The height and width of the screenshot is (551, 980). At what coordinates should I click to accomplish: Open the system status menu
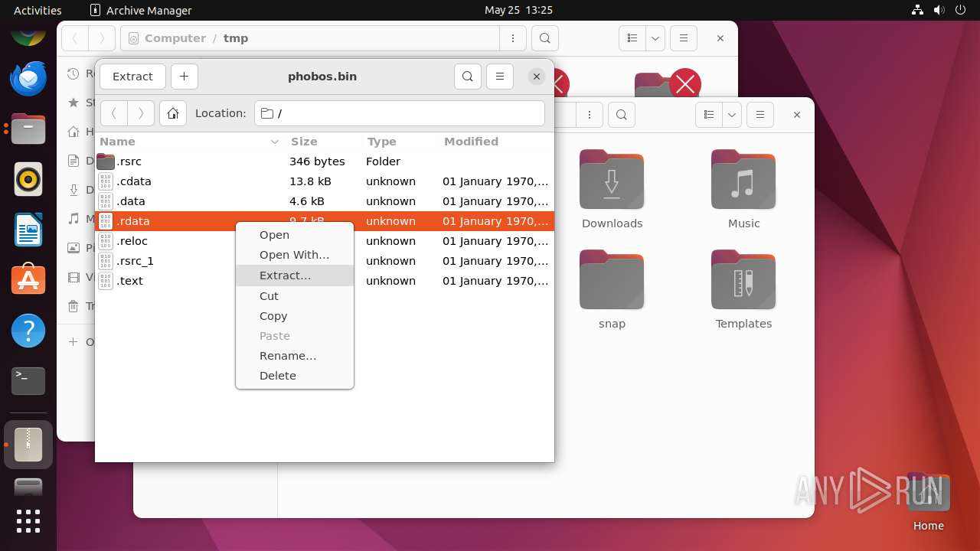(939, 10)
